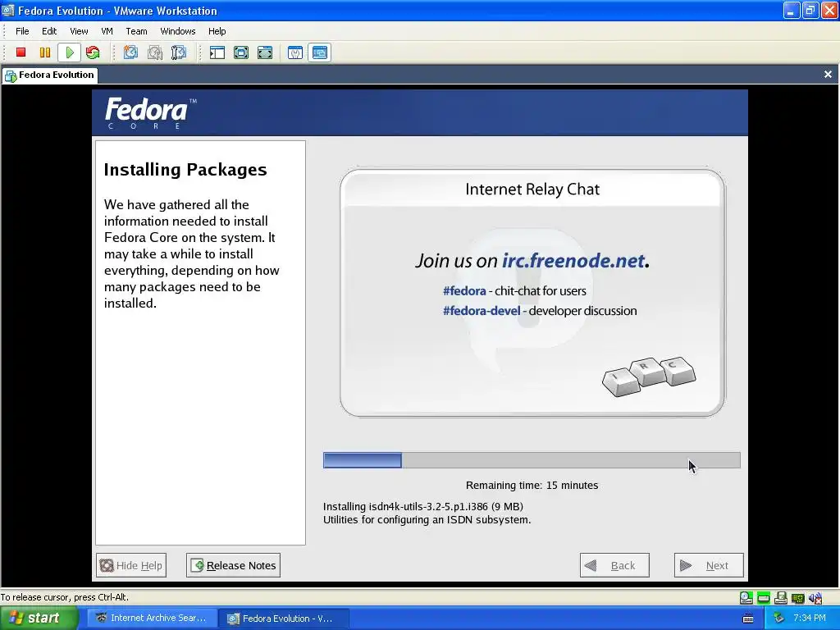Open the VM menu
The width and height of the screenshot is (840, 630).
coord(107,31)
